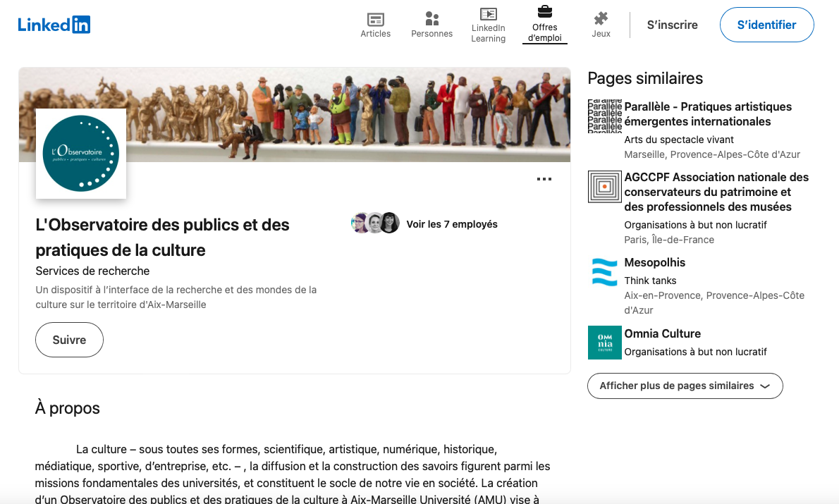
Task: Open the Jeux puzzle piece icon
Action: tap(601, 19)
